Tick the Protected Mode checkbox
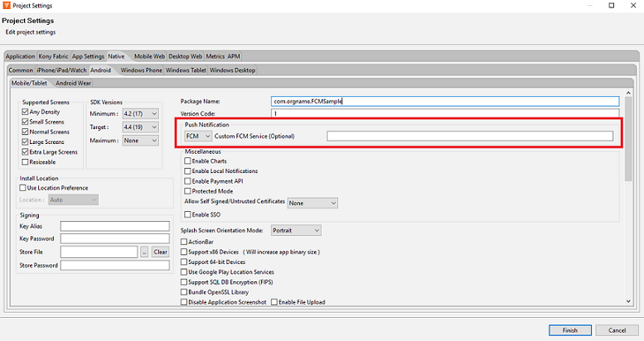 coord(187,190)
